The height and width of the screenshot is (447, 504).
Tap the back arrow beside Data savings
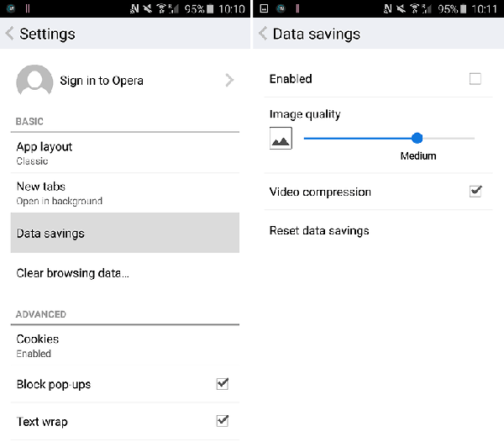pos(263,34)
